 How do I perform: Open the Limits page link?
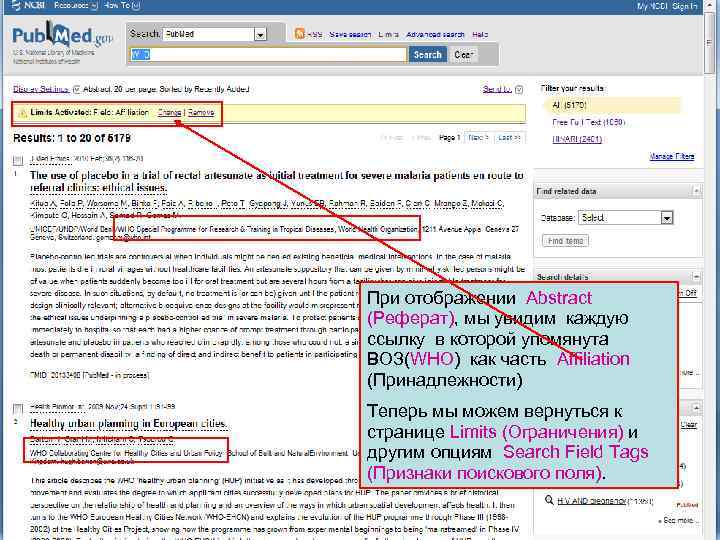pos(388,34)
